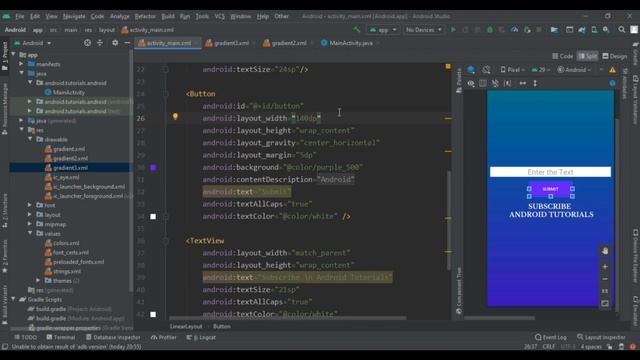This screenshot has height=360, width=640.
Task: Click Enter the Text field in preview
Action: tap(550, 172)
